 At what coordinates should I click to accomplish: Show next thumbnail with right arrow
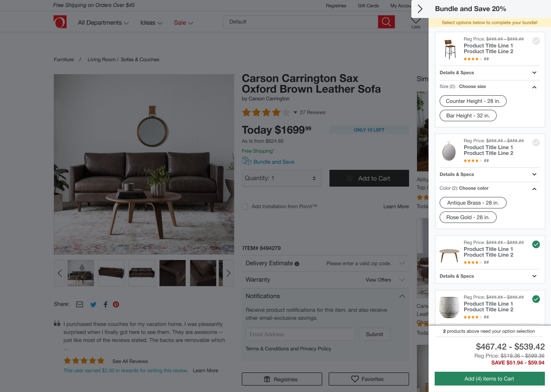[228, 273]
